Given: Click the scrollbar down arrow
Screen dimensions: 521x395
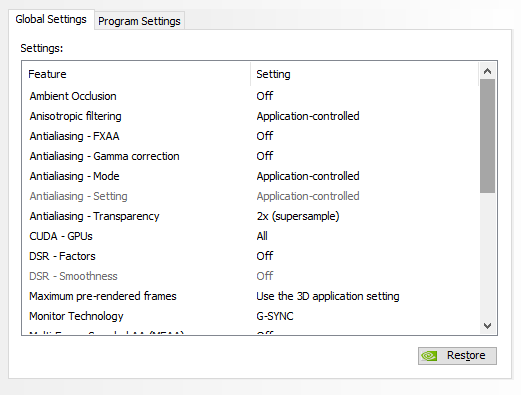Looking at the screenshot, I should [x=487, y=326].
